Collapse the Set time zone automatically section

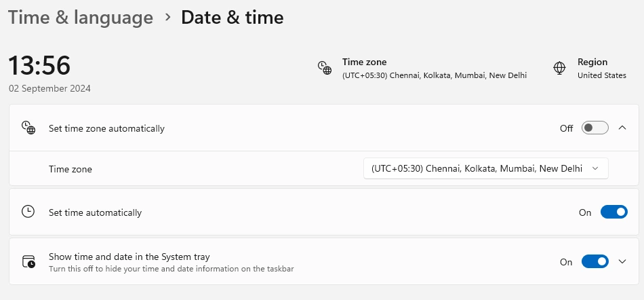[x=622, y=128]
